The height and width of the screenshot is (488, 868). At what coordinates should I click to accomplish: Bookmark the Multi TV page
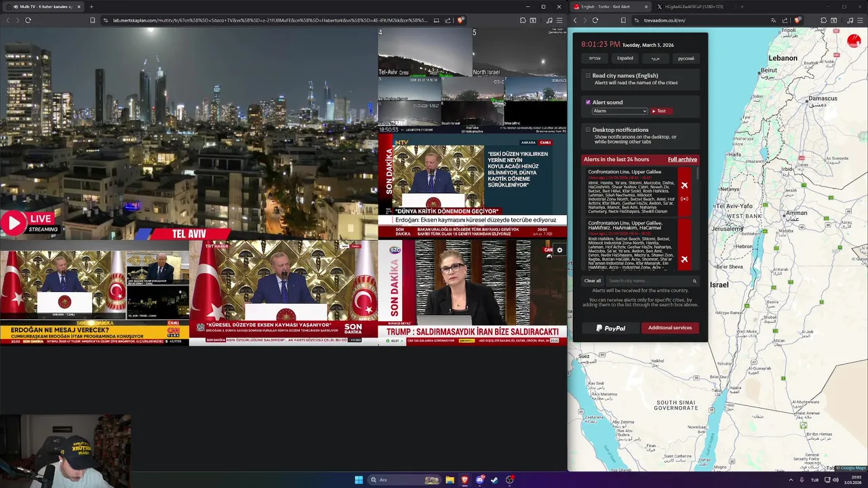coord(92,20)
